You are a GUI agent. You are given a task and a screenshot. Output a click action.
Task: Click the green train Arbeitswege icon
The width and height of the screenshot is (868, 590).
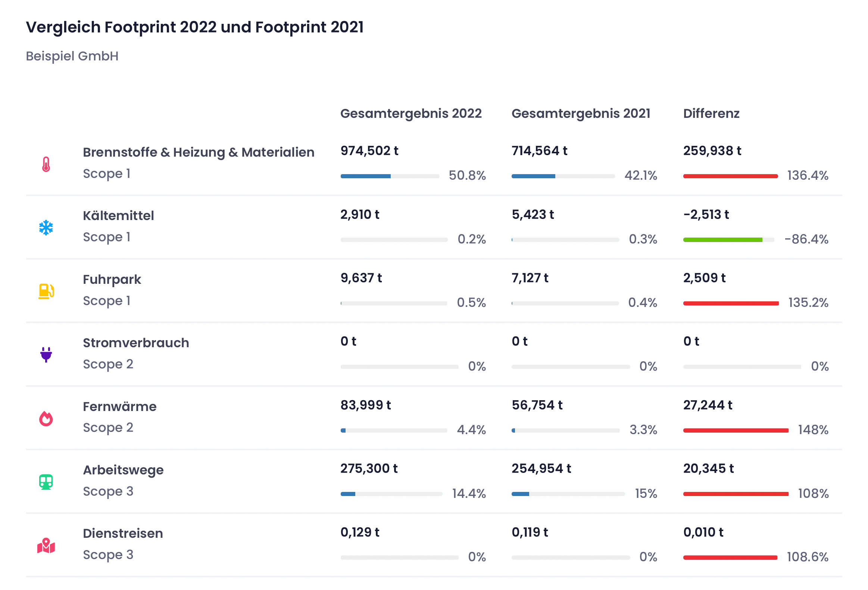point(46,482)
